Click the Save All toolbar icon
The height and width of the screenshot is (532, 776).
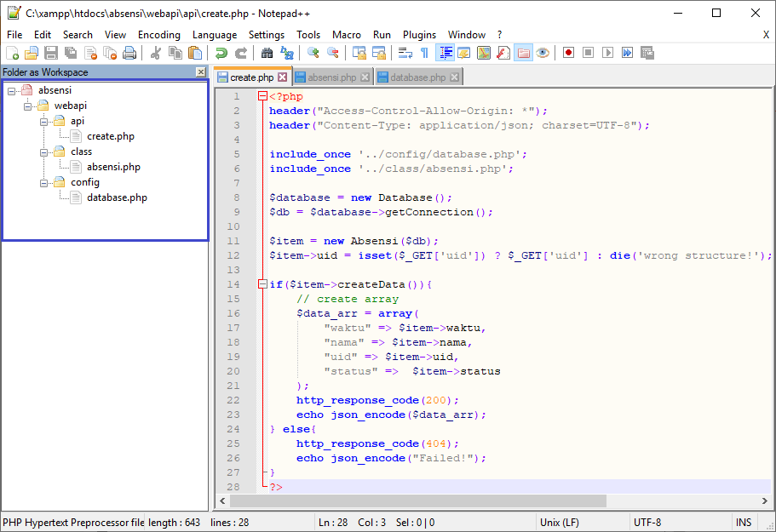(x=71, y=53)
